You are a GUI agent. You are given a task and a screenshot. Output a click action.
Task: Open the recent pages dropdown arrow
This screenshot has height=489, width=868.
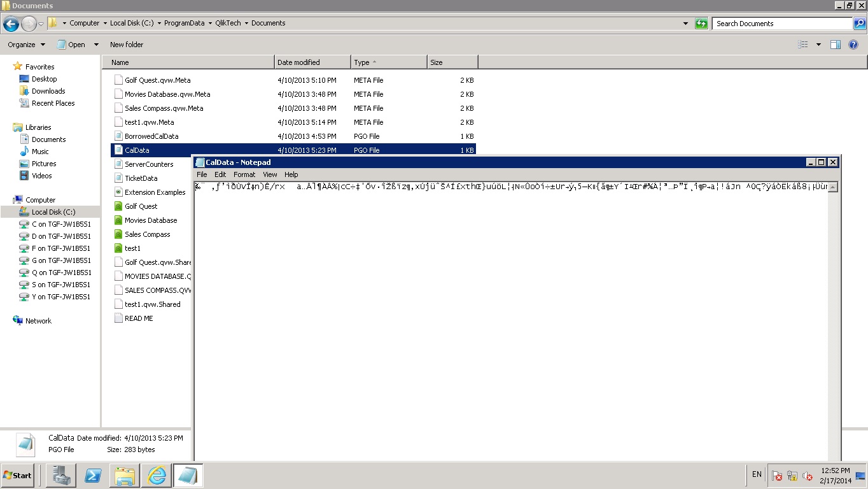tap(41, 24)
